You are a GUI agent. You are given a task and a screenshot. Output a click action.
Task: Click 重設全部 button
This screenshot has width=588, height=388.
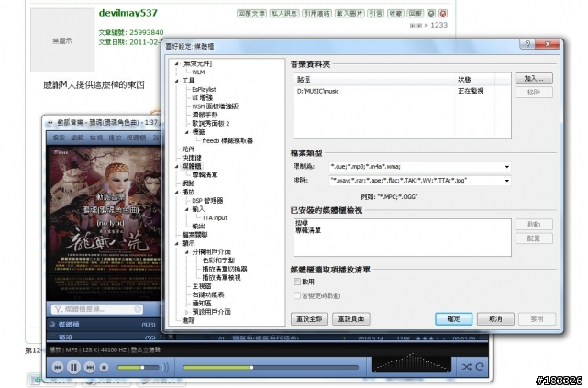309,318
